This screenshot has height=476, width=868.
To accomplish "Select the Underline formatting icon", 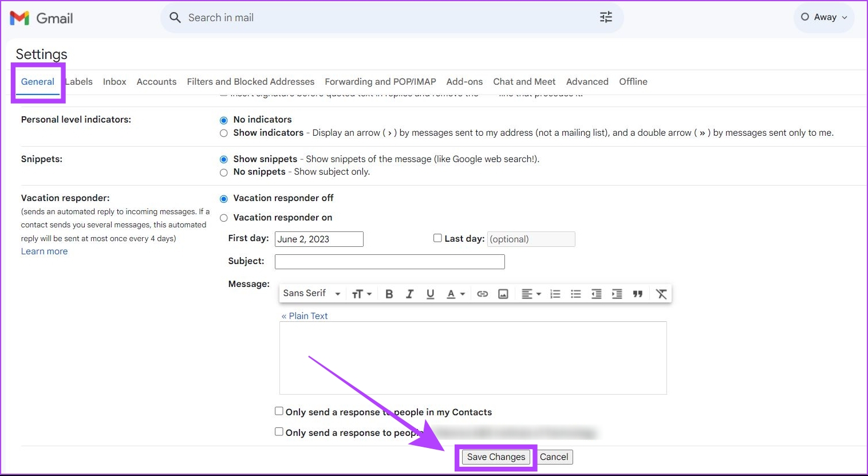I will click(x=430, y=293).
